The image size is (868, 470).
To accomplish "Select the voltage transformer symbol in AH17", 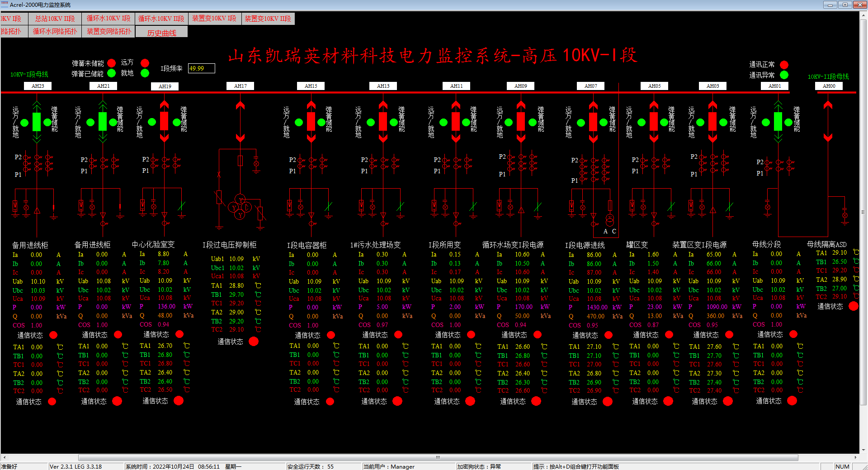I will pyautogui.click(x=240, y=207).
